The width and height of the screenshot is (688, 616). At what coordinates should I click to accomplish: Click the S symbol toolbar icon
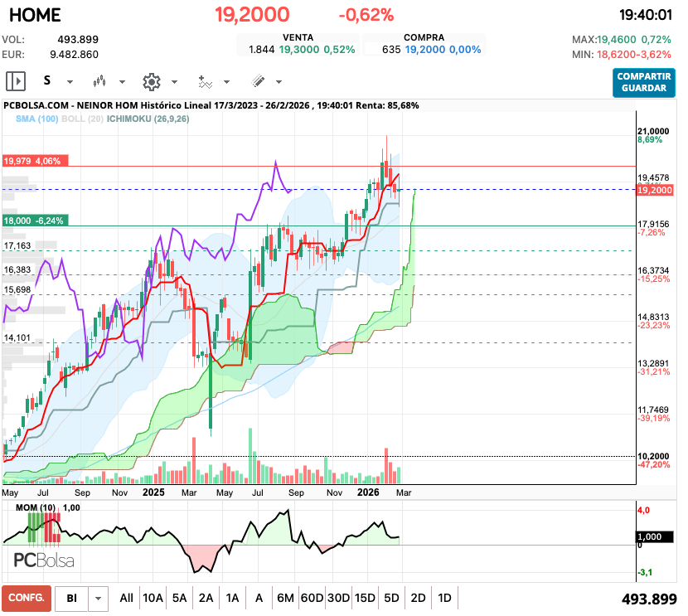coord(47,81)
